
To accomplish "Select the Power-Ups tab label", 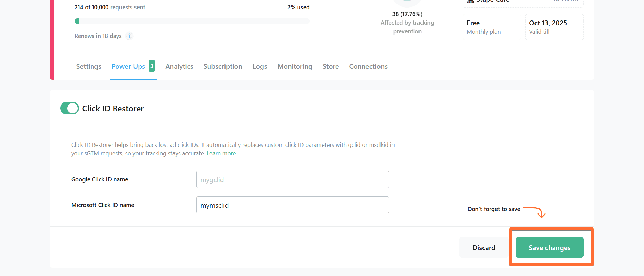I will coord(128,66).
